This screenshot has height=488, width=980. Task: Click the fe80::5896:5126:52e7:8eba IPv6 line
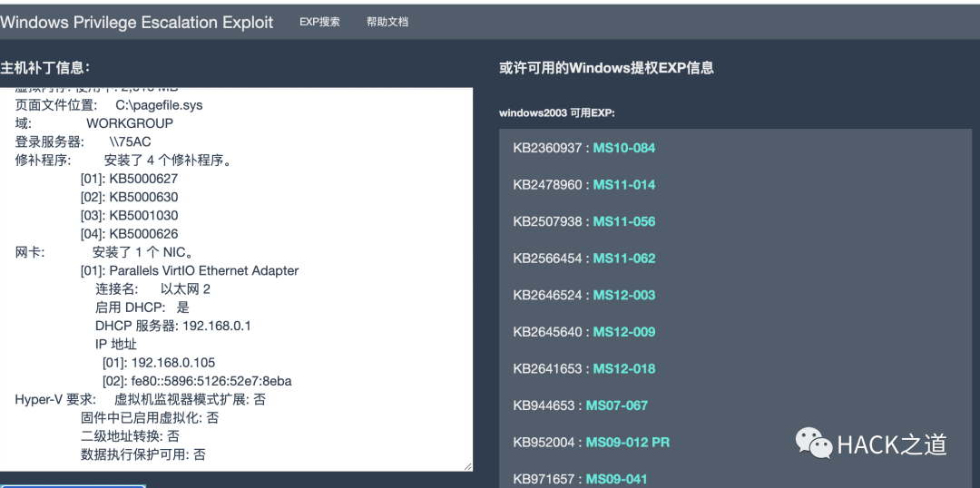(197, 381)
